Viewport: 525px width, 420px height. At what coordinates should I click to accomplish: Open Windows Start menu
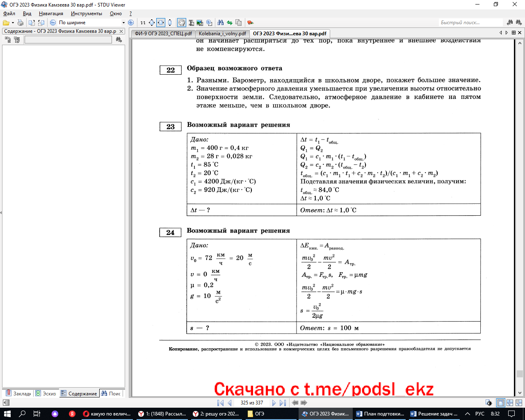click(7, 414)
